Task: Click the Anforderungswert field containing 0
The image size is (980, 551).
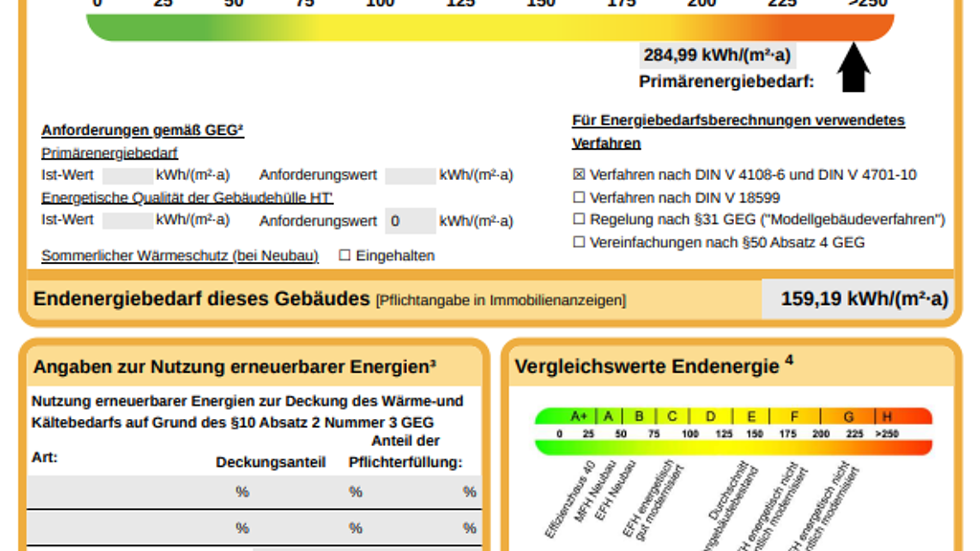Action: [410, 222]
